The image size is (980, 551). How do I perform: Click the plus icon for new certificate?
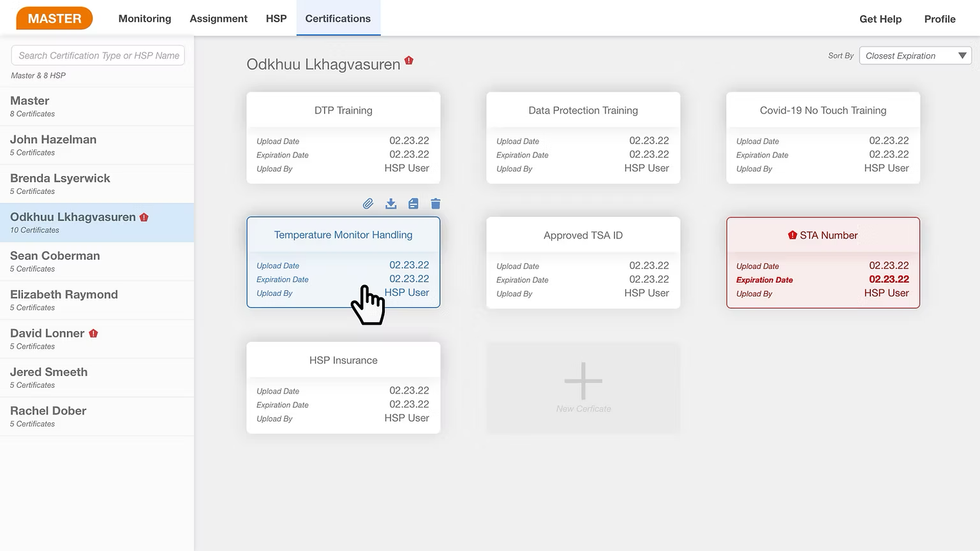pos(583,381)
